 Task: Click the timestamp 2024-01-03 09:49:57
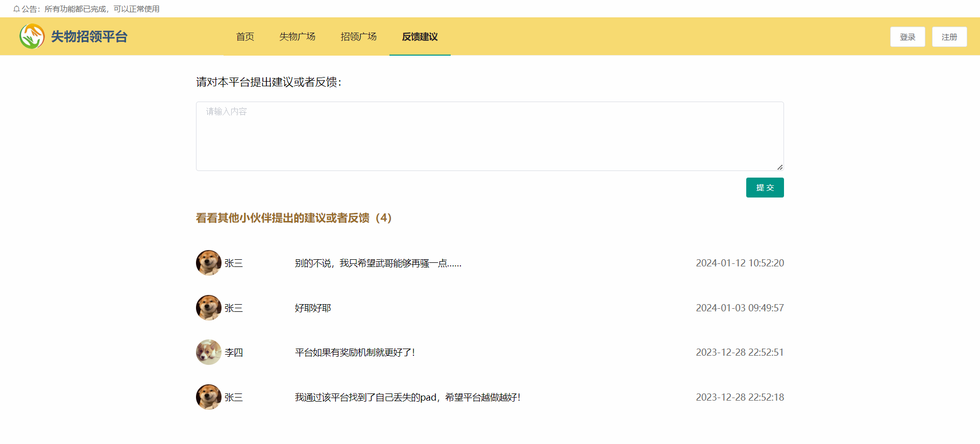tap(740, 308)
